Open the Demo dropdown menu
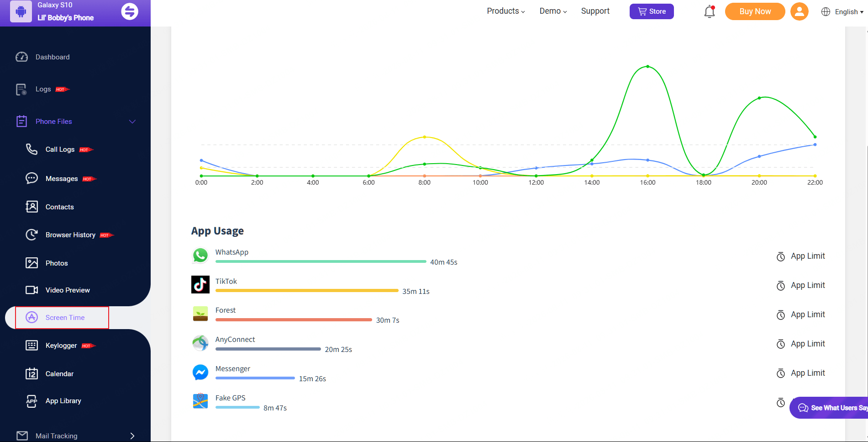The height and width of the screenshot is (442, 868). coord(553,11)
